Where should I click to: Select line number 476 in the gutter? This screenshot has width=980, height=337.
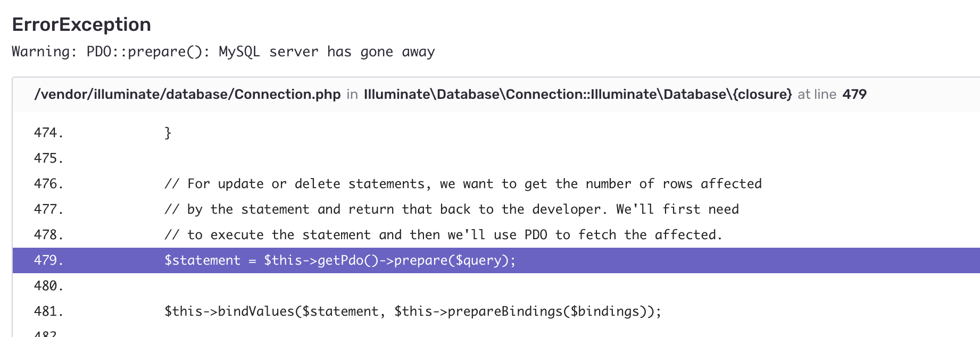pos(48,184)
